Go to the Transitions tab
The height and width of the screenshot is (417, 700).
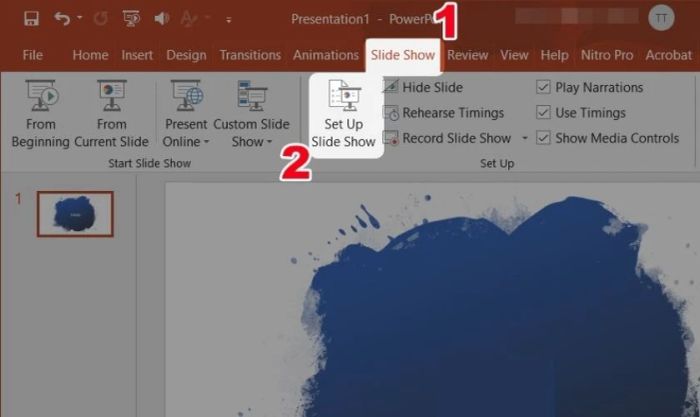[250, 55]
